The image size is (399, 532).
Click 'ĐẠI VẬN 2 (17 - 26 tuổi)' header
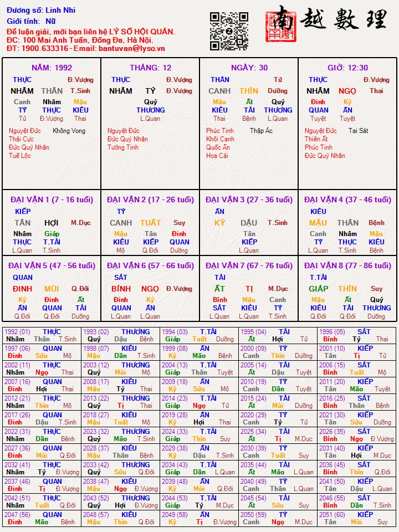(x=150, y=199)
